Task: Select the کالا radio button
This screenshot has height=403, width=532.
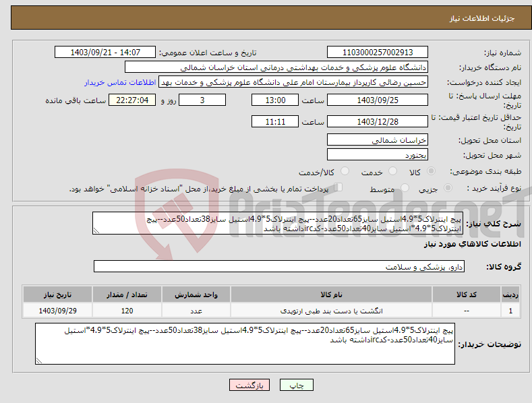Action: 431,171
